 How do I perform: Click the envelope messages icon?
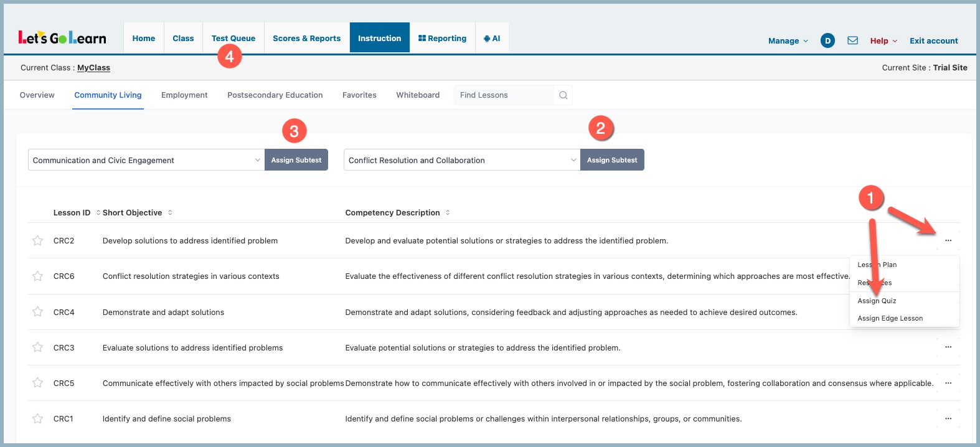[852, 40]
